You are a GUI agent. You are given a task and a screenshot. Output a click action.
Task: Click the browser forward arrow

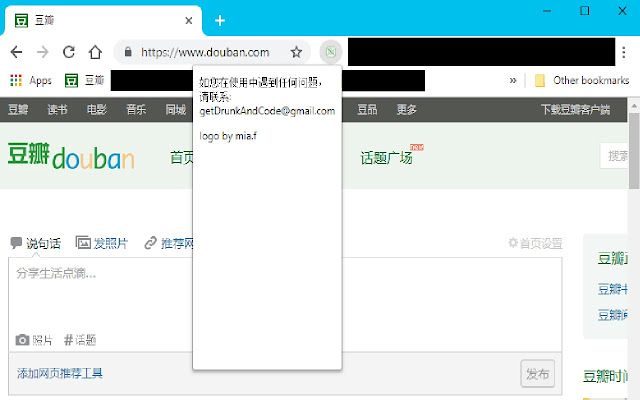coord(42,52)
